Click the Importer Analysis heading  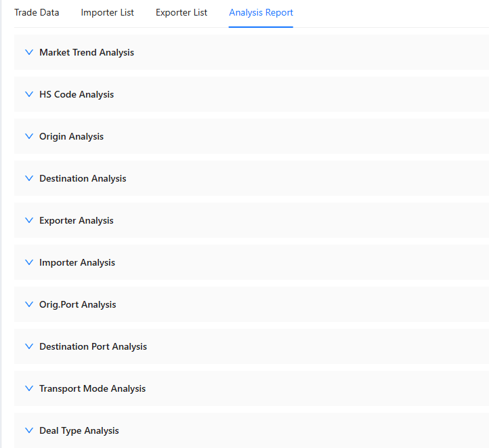[77, 263]
